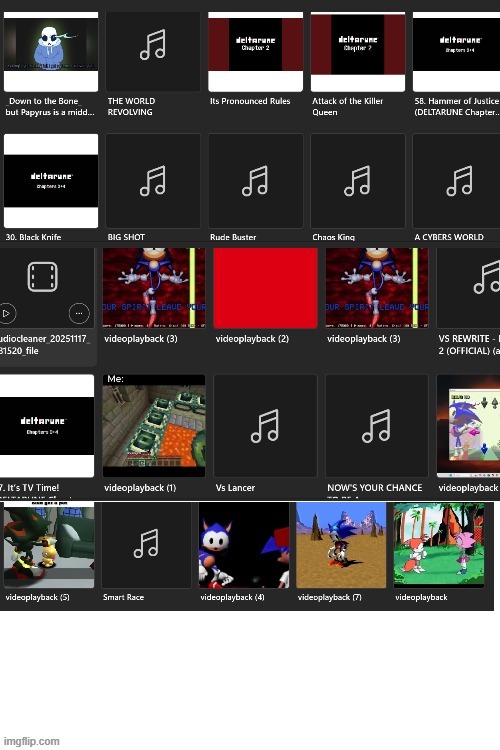Screen dimensions: 500x750
Task: Select the videoplayback (4) Sonic doll thumbnail
Action: 244,545
